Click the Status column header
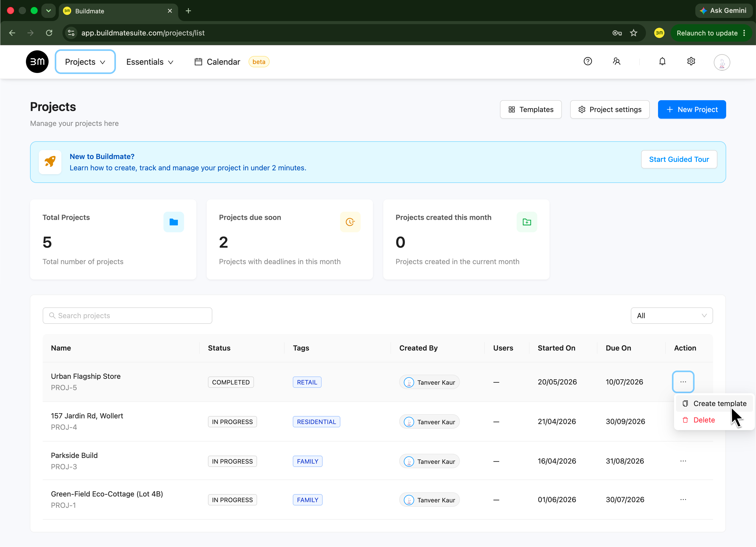 pos(219,348)
